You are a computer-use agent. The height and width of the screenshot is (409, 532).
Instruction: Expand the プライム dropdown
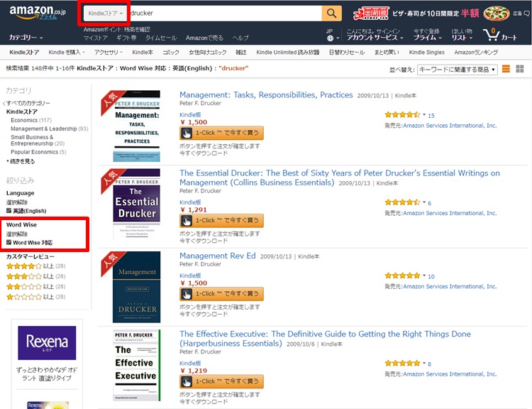(427, 38)
